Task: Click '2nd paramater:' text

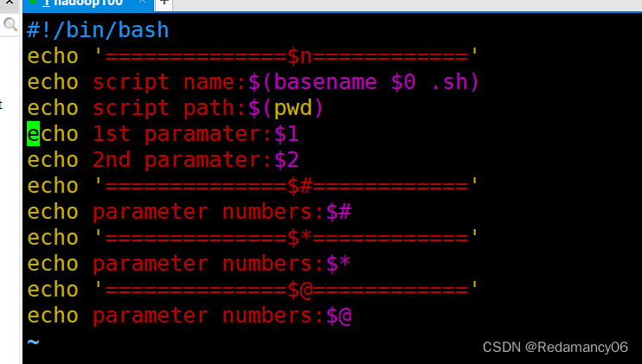Action: coord(183,160)
